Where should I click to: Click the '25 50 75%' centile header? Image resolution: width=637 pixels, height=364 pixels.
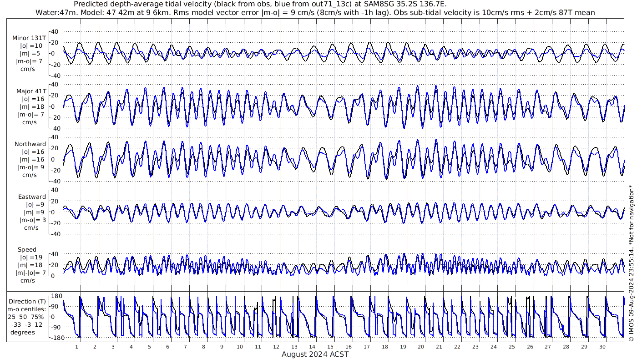pos(26,317)
